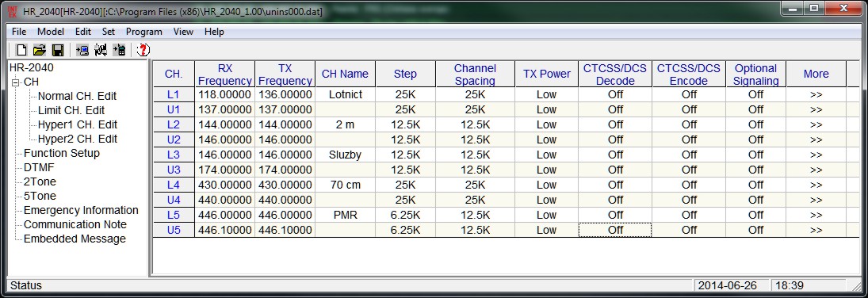Screen dimensions: 868x298
Task: Create a new file with toolbar icon
Action: pyautogui.click(x=21, y=50)
